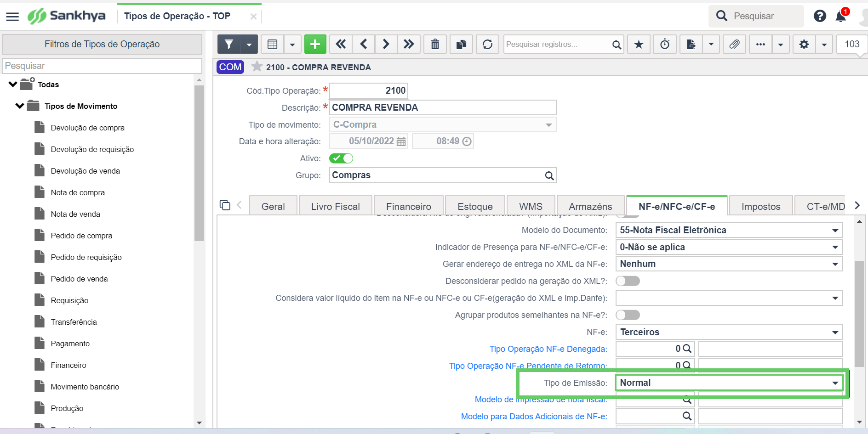868x434 pixels.
Task: Go to the last record arrow
Action: (x=409, y=44)
